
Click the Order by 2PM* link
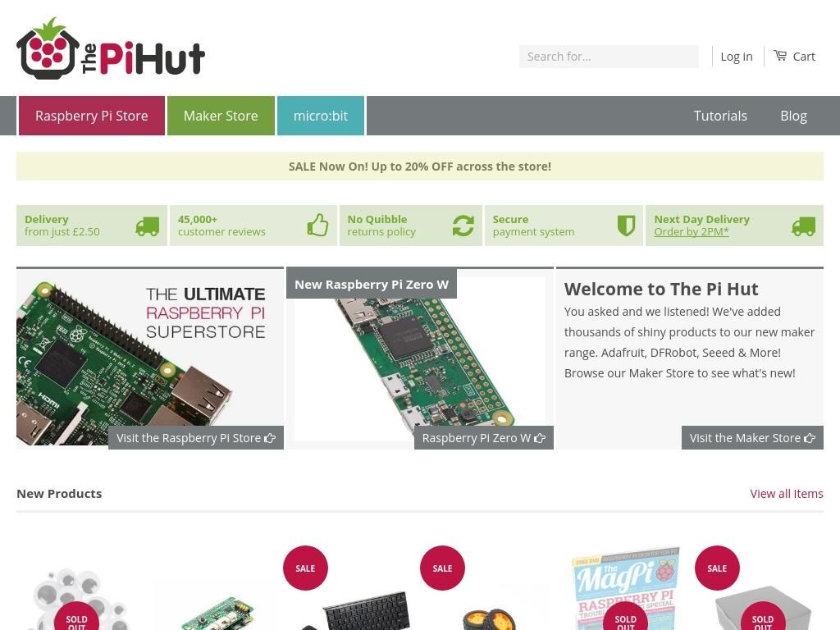pos(691,232)
